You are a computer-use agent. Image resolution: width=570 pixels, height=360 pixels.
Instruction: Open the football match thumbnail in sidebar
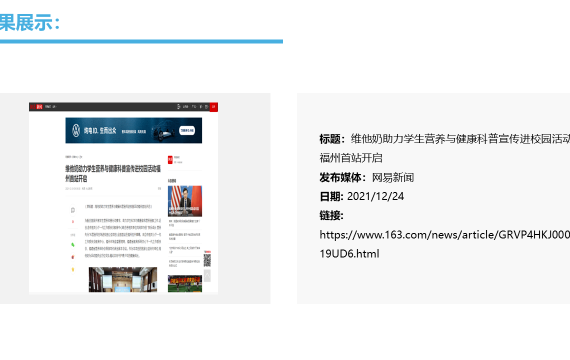[x=185, y=284]
